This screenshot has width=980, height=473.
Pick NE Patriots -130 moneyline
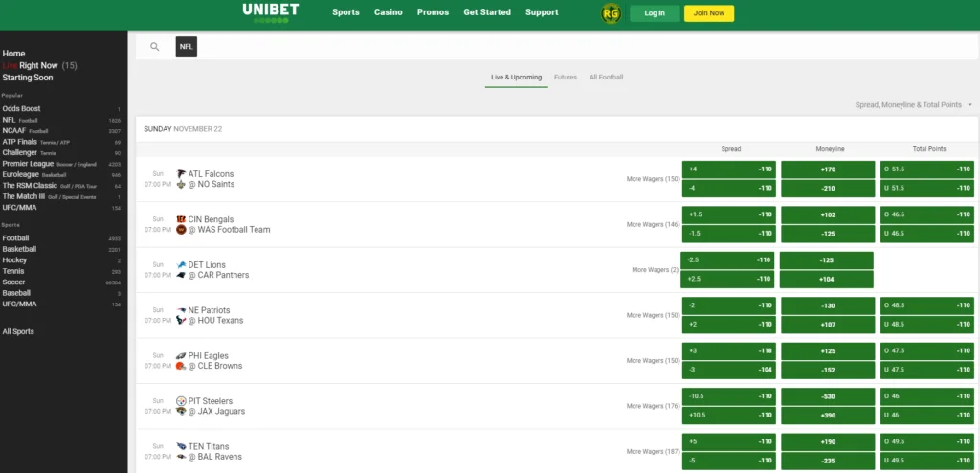(x=828, y=306)
